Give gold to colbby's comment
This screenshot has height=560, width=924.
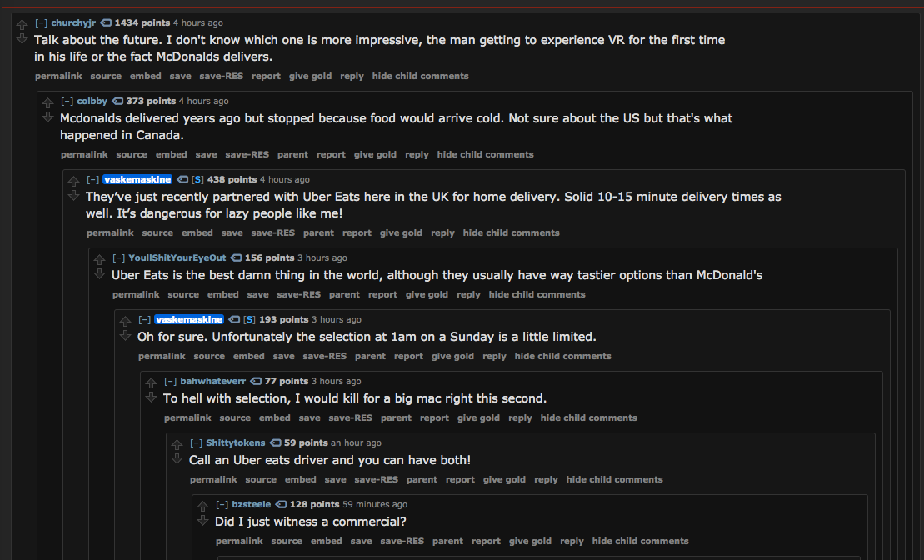click(x=375, y=154)
